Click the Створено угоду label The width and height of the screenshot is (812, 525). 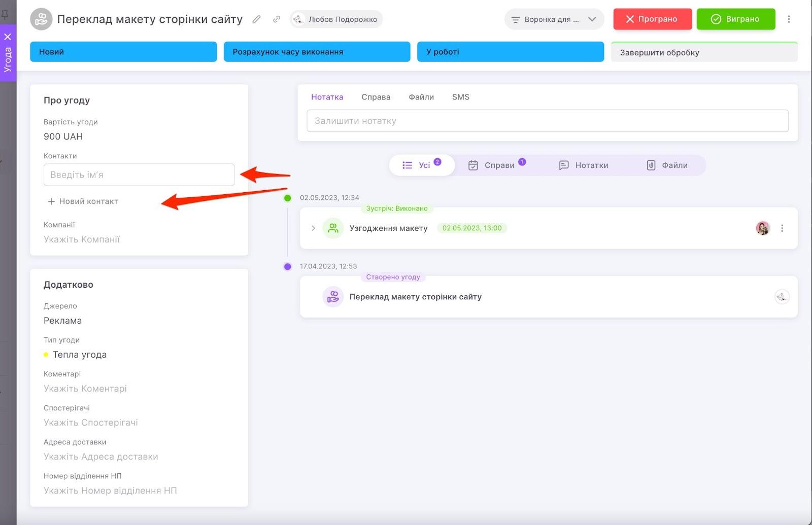pyautogui.click(x=393, y=277)
